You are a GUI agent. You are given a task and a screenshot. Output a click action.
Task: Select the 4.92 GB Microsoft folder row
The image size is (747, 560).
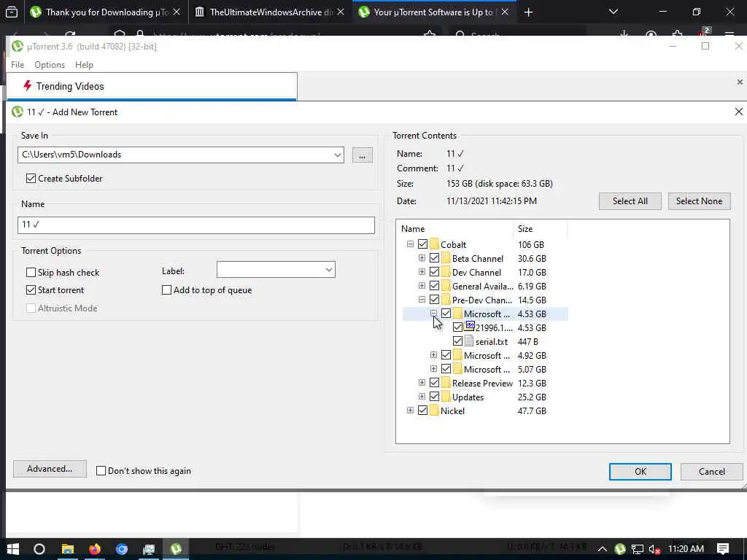click(x=485, y=355)
